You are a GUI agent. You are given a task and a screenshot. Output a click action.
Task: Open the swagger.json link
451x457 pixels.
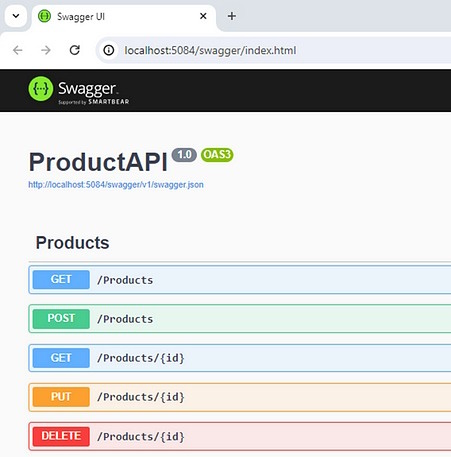click(x=116, y=185)
